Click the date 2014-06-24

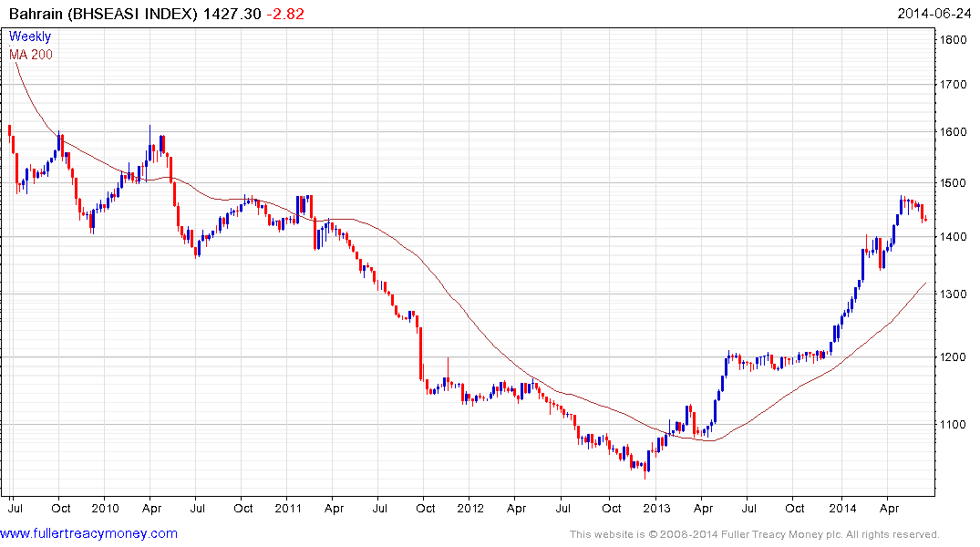coord(934,14)
